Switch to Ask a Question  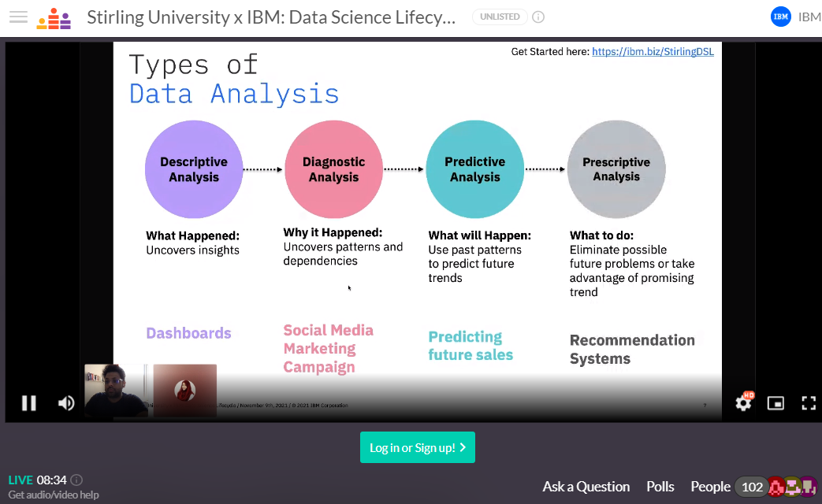(586, 487)
